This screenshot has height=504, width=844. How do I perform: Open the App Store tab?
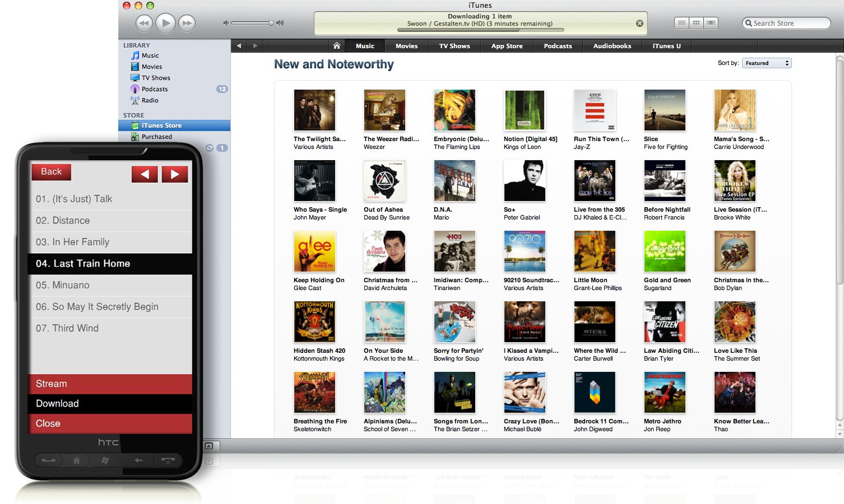(x=507, y=46)
